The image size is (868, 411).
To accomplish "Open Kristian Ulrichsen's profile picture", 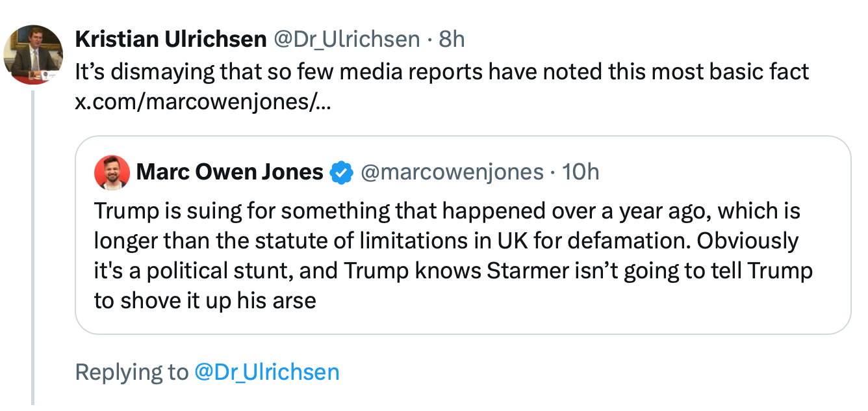I will pyautogui.click(x=33, y=55).
